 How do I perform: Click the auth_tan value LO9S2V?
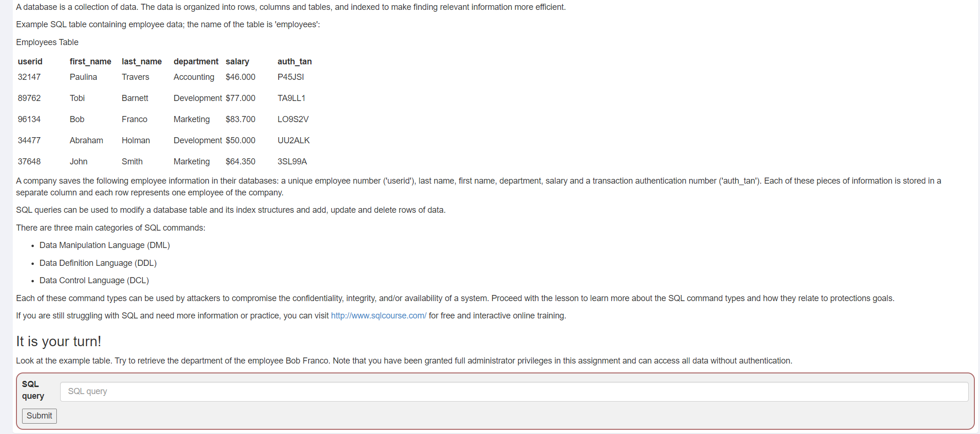pos(293,119)
